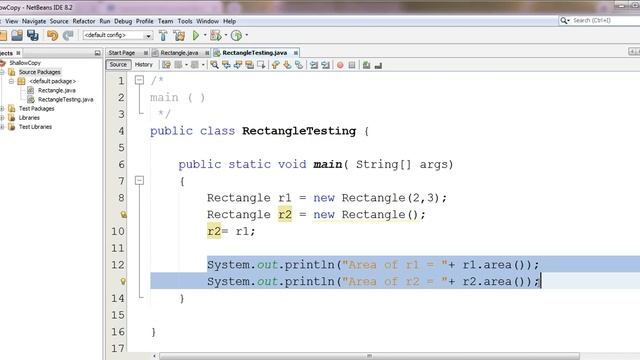Screen dimensions: 640x360
Task: Select the Test Packages node
Action: click(36, 109)
